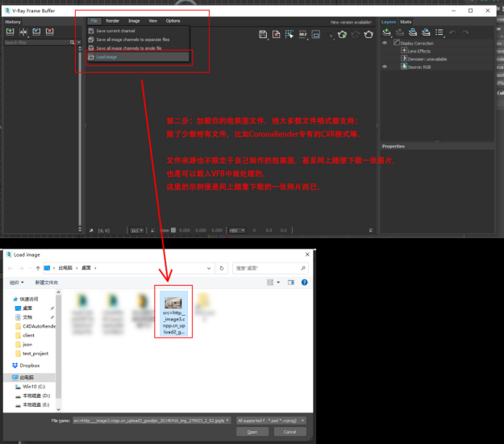The height and width of the screenshot is (444, 504).
Task: Open the Image menu
Action: tap(134, 21)
